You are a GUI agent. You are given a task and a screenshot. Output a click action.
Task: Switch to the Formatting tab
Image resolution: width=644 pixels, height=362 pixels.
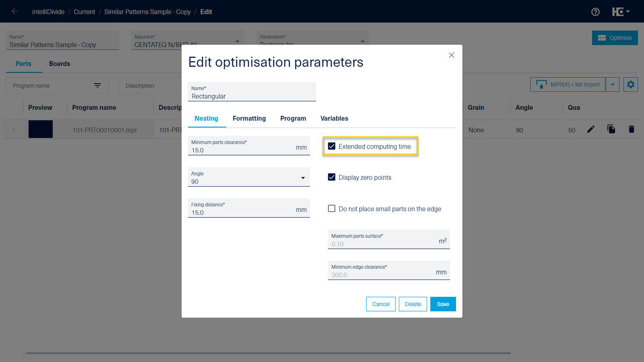tap(249, 119)
